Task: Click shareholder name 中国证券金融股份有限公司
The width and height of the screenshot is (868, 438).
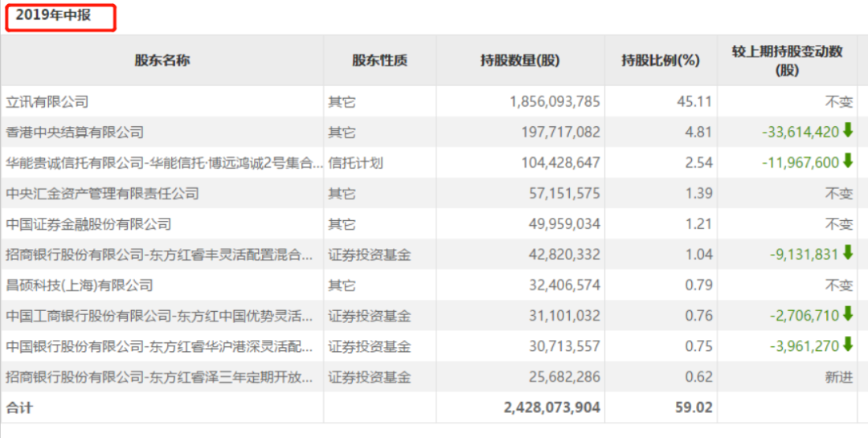Action: click(88, 223)
